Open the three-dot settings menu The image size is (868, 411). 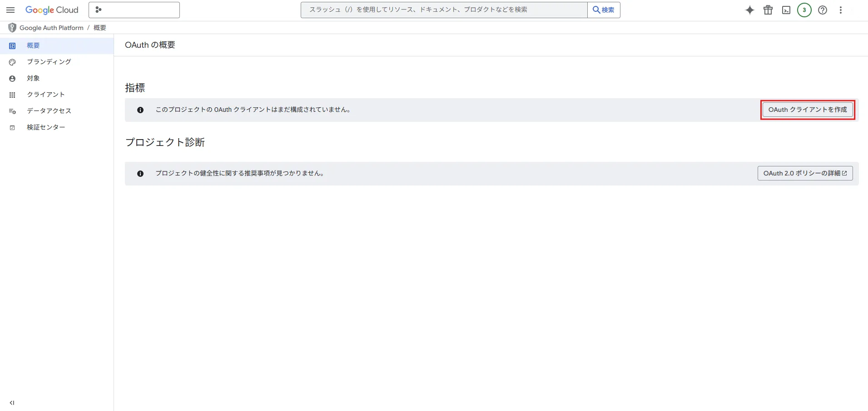tap(841, 10)
